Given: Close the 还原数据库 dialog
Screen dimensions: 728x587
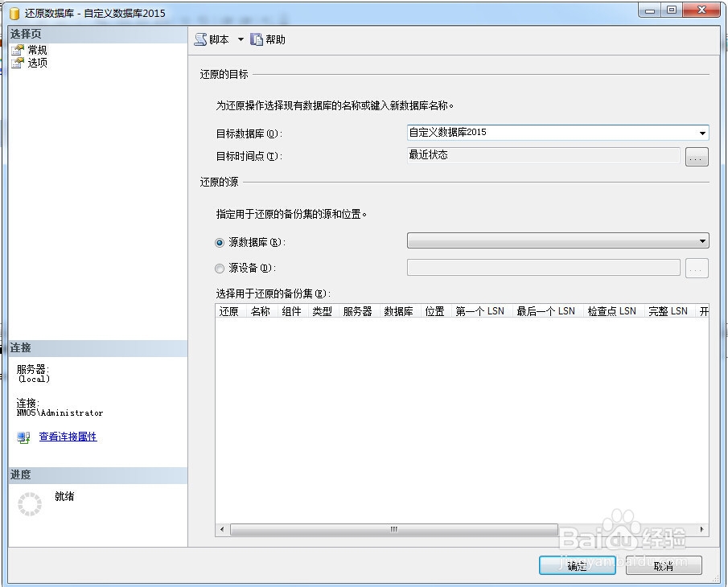Looking at the screenshot, I should tap(701, 10).
